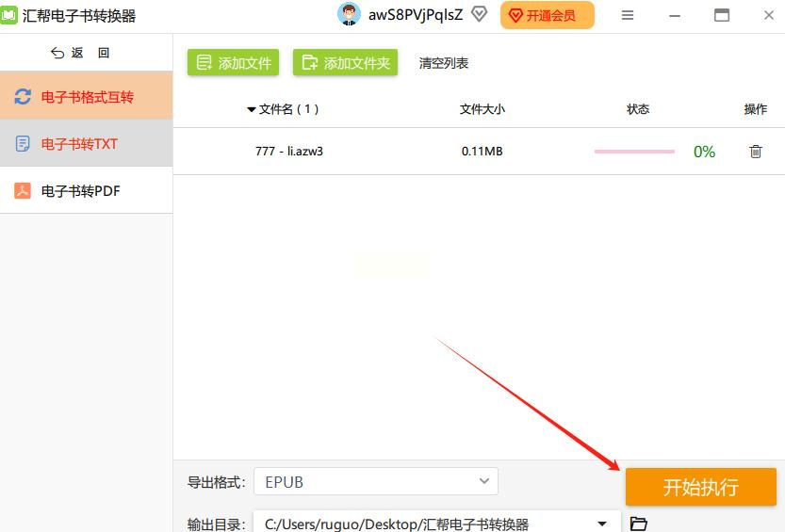Viewport: 785px width, 532px height.
Task: Click the 汇帮电子书转换器 app logo icon
Action: click(8, 15)
